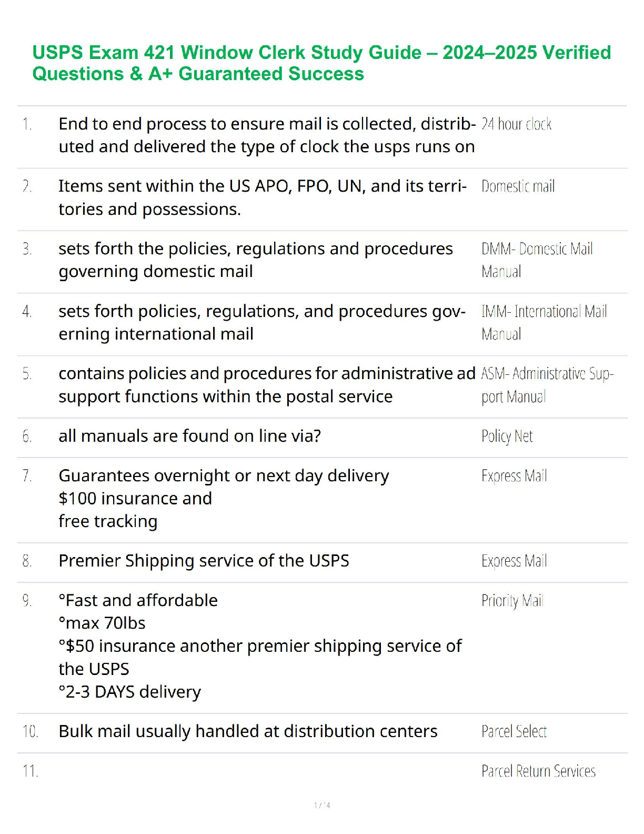Click the "Express Mail" answer for question 8
Viewport: 644px width, 834px height.
click(x=514, y=561)
